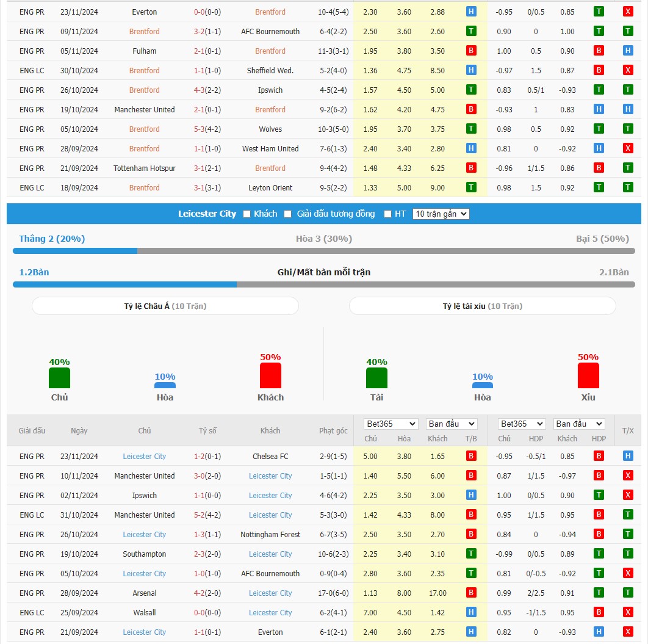Open the Bet365 dropdown above Chủ/Hòa/Khách odds

click(x=391, y=424)
